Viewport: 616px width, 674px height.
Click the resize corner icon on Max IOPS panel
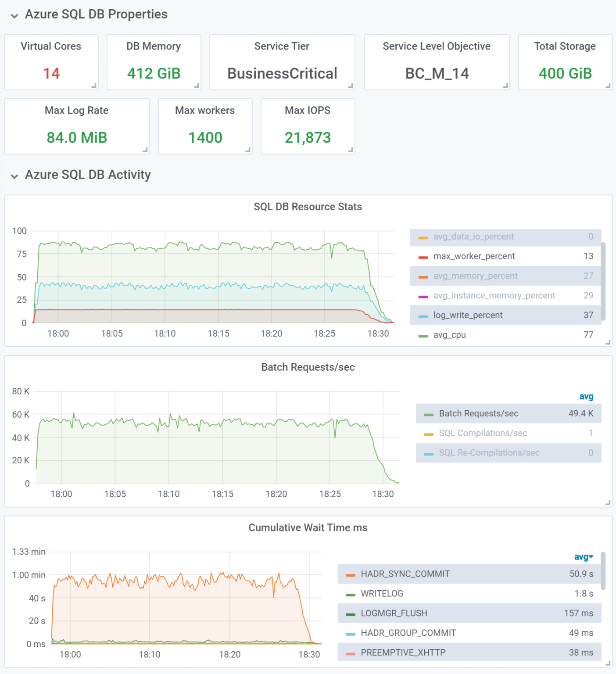[x=351, y=150]
